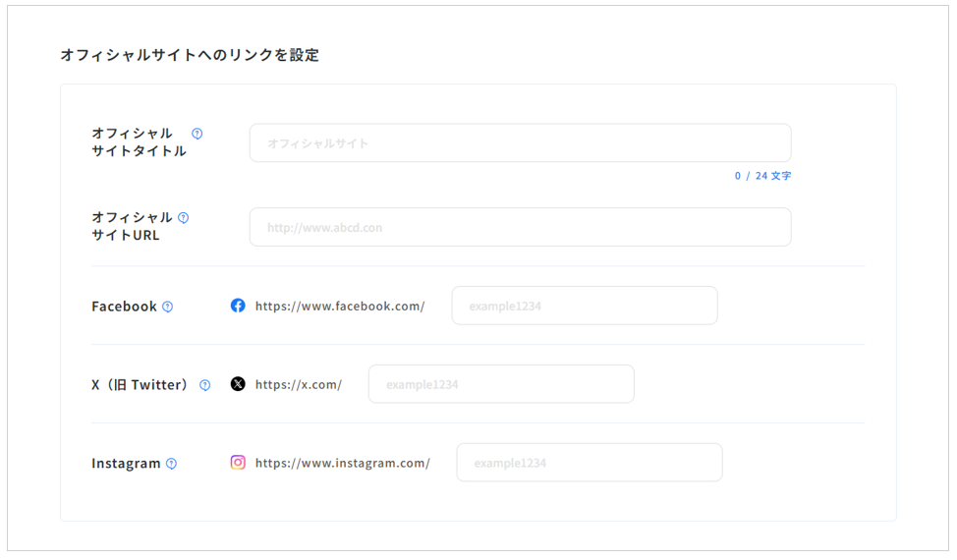Focus the Instagram username input field
Viewport: 957px width, 560px height.
click(589, 463)
